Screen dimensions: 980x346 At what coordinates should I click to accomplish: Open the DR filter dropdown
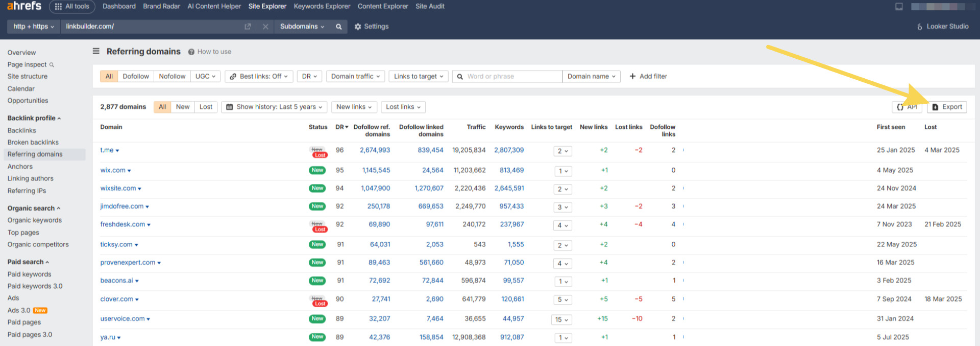(x=309, y=76)
